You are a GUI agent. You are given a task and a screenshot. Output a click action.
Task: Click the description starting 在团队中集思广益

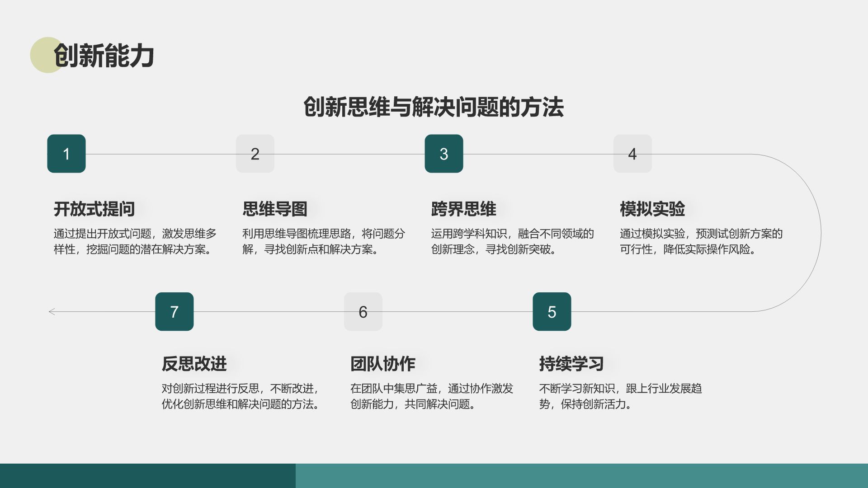click(432, 396)
